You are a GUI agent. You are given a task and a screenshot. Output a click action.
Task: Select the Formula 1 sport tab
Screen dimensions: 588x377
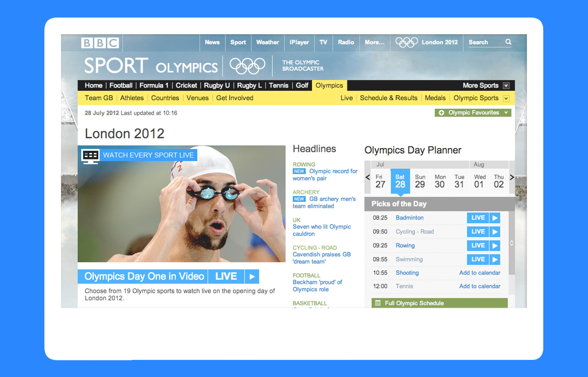click(x=154, y=85)
